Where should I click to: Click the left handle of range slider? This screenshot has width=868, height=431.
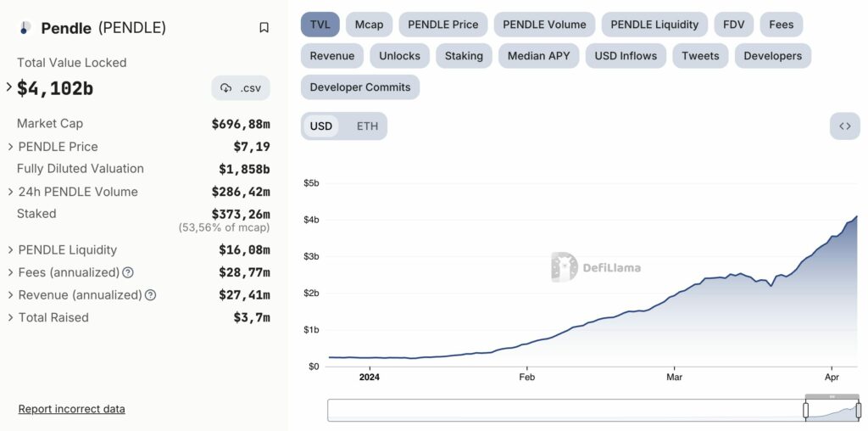805,411
